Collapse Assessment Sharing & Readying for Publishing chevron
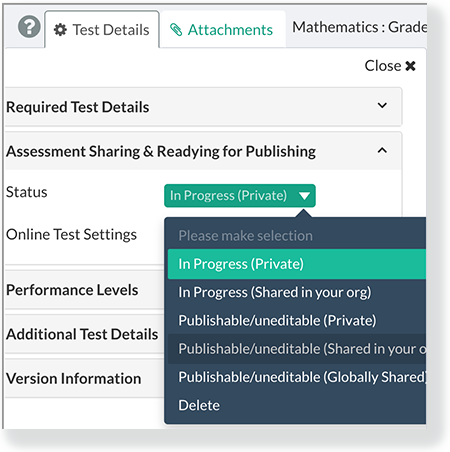 click(x=382, y=150)
